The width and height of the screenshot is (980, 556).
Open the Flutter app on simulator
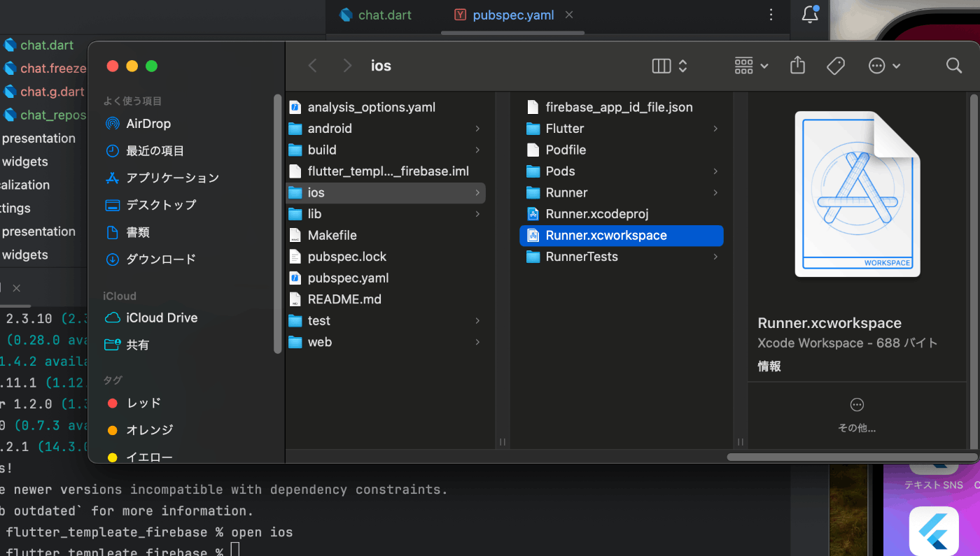[933, 531]
